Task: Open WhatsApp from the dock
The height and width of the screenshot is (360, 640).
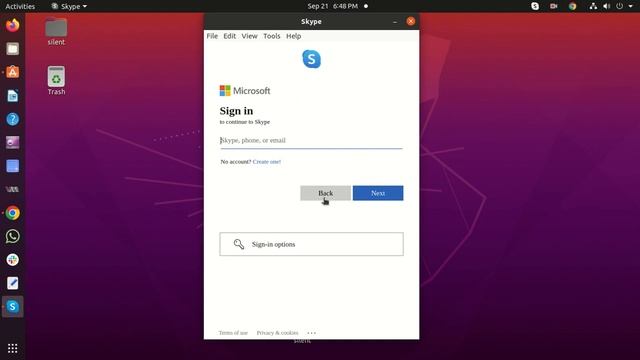Action: [13, 236]
